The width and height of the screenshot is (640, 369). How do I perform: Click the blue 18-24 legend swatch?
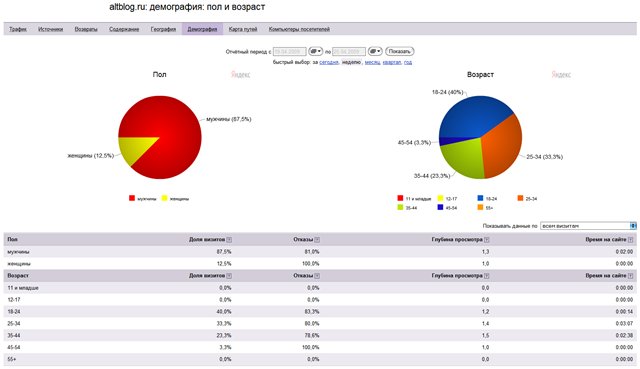[x=480, y=198]
